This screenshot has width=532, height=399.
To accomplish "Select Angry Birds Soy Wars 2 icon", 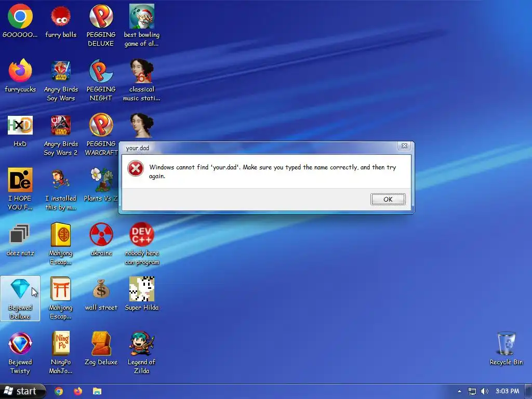I will click(x=61, y=135).
